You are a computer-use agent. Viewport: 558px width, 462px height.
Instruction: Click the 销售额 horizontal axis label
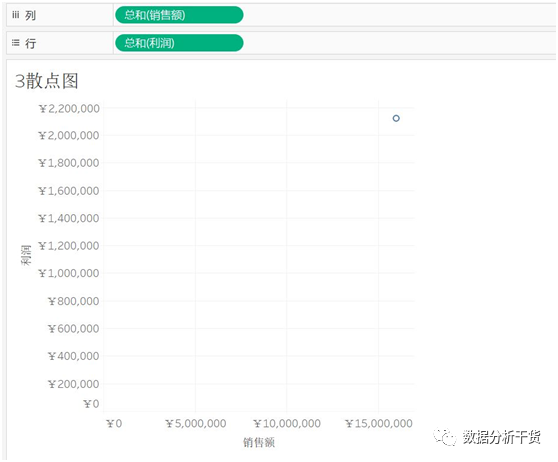pyautogui.click(x=259, y=442)
